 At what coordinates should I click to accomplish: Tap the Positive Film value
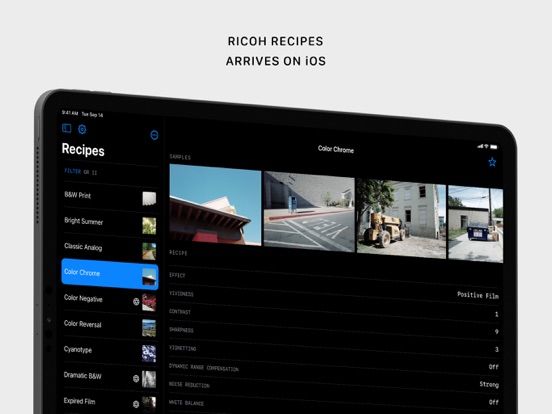click(478, 295)
